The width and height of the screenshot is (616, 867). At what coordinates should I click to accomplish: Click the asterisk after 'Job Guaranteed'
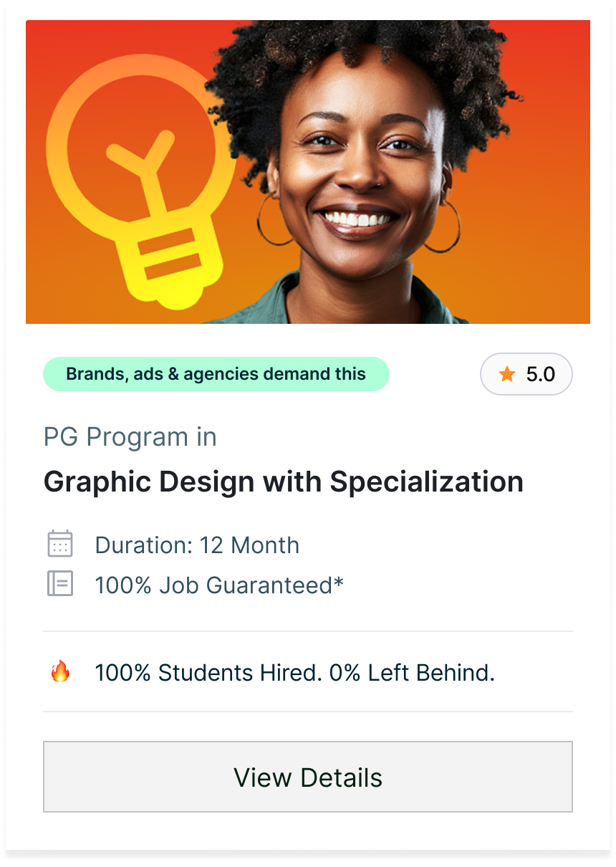pyautogui.click(x=339, y=583)
